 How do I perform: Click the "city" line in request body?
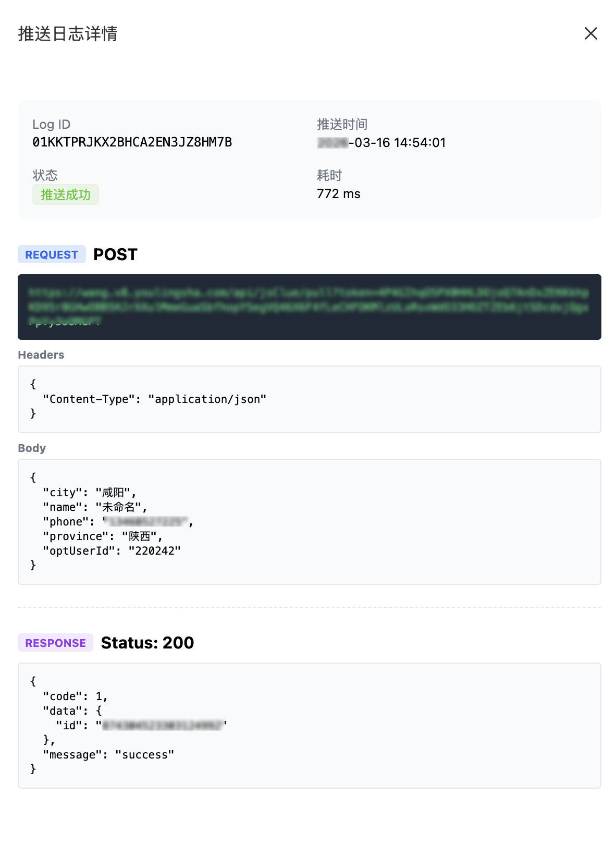coord(89,493)
